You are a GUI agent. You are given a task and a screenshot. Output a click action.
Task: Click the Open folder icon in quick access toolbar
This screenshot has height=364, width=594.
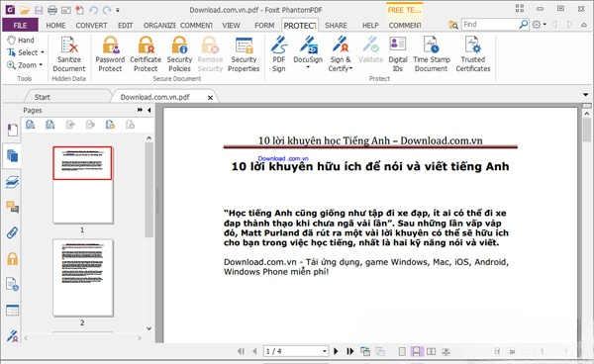pos(25,10)
